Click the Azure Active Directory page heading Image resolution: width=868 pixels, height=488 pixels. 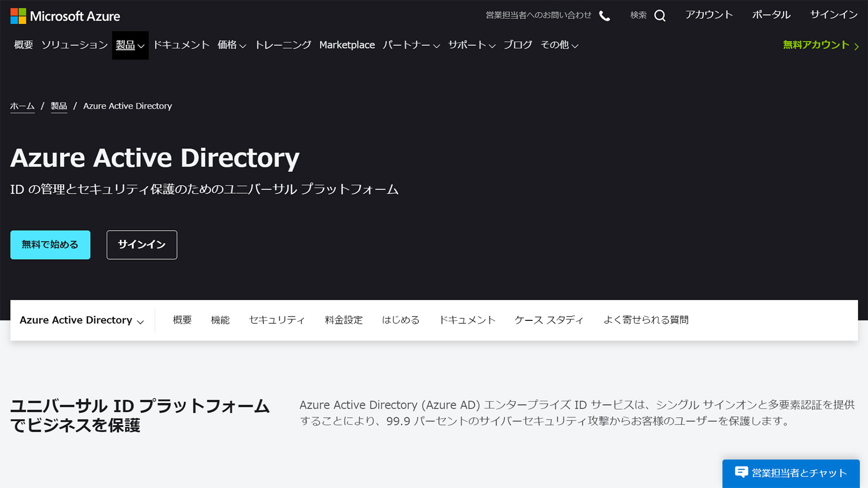click(155, 158)
